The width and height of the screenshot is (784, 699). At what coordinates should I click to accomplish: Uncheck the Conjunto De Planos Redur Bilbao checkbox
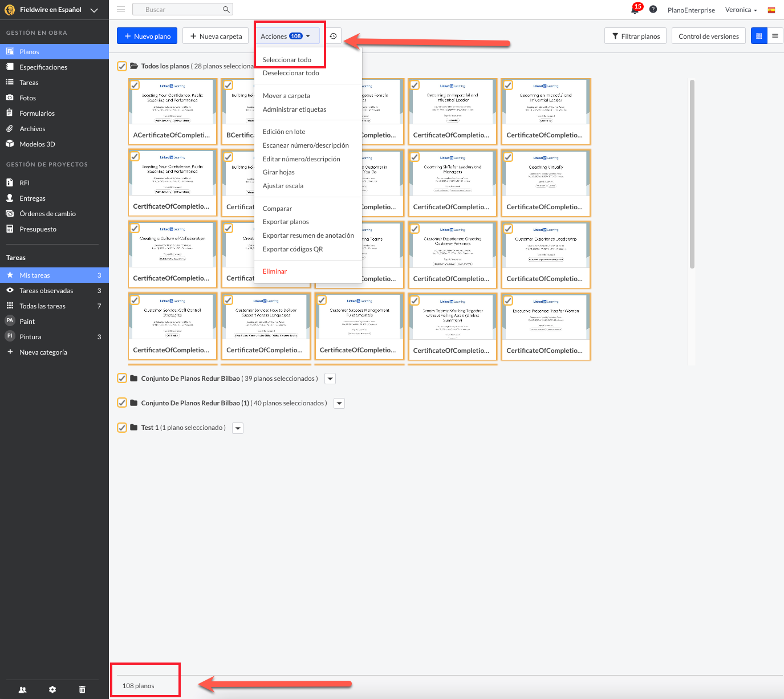(x=122, y=378)
